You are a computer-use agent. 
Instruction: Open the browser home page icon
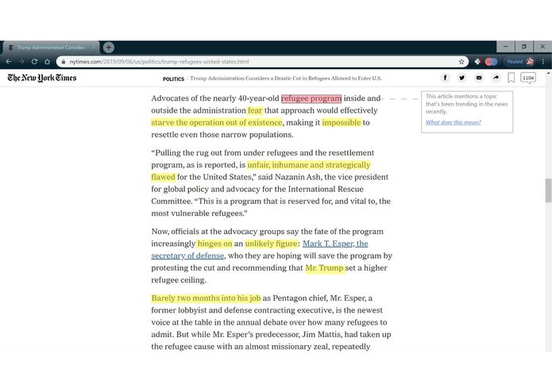pos(47,62)
